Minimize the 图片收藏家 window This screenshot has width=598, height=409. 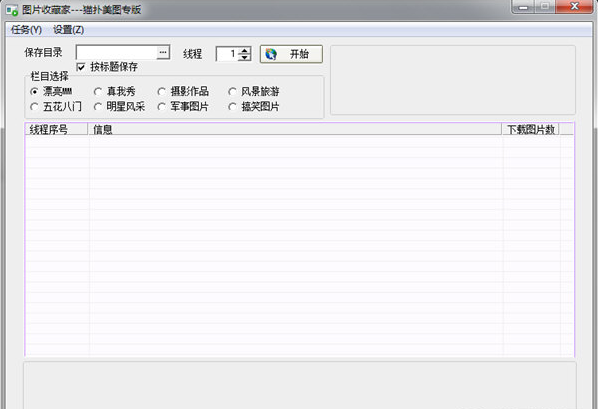click(524, 6)
